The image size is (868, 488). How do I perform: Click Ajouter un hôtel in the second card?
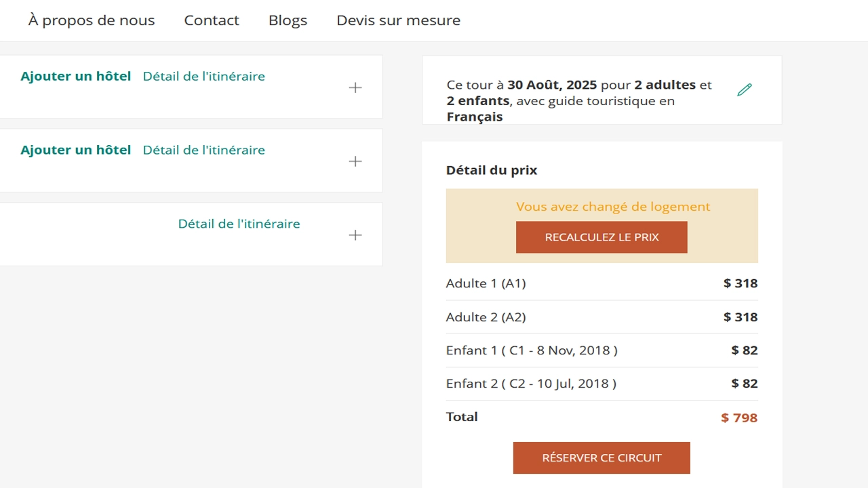coord(76,150)
